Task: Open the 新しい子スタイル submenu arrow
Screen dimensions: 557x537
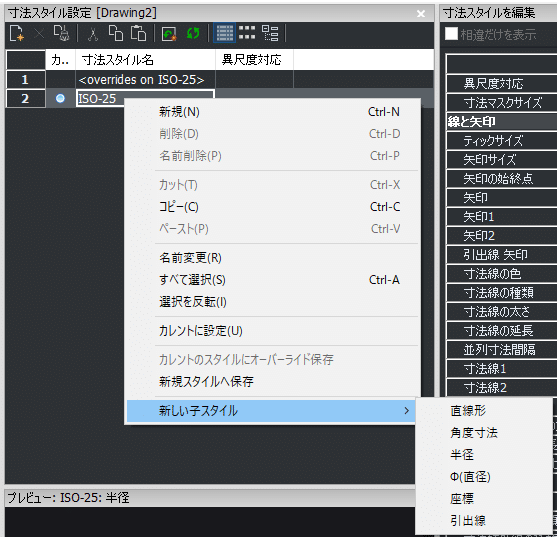Action: (x=407, y=411)
